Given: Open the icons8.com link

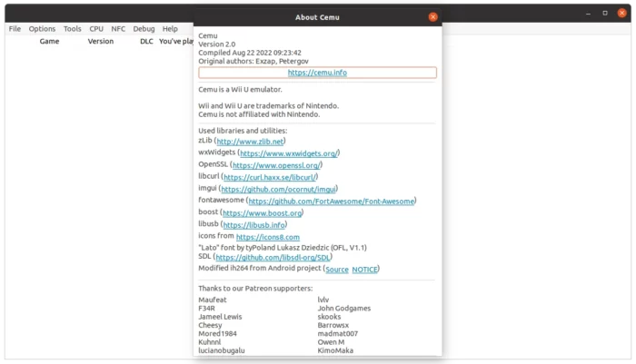Looking at the screenshot, I should click(268, 237).
